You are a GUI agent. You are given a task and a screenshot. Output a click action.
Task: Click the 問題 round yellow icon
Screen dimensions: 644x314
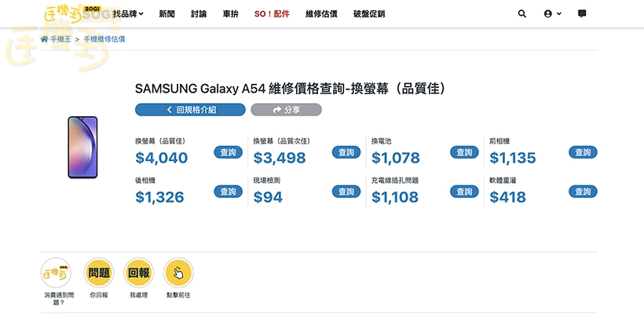99,273
